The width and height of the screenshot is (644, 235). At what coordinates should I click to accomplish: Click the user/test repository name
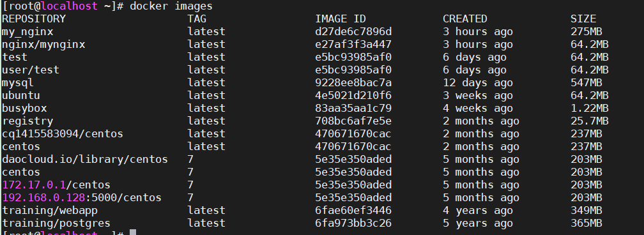point(31,70)
